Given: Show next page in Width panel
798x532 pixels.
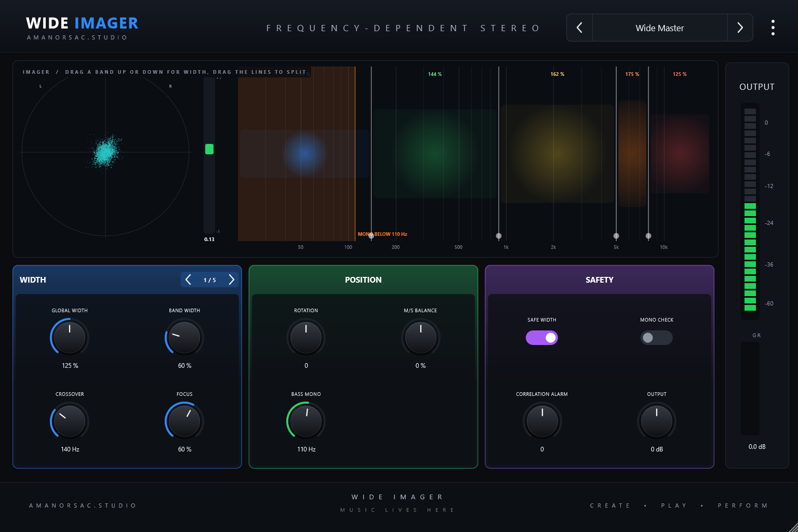Looking at the screenshot, I should point(231,280).
